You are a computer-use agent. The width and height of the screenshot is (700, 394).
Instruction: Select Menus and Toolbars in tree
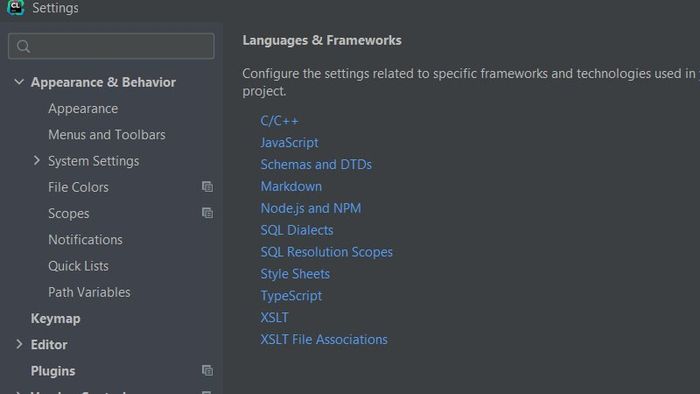click(107, 135)
